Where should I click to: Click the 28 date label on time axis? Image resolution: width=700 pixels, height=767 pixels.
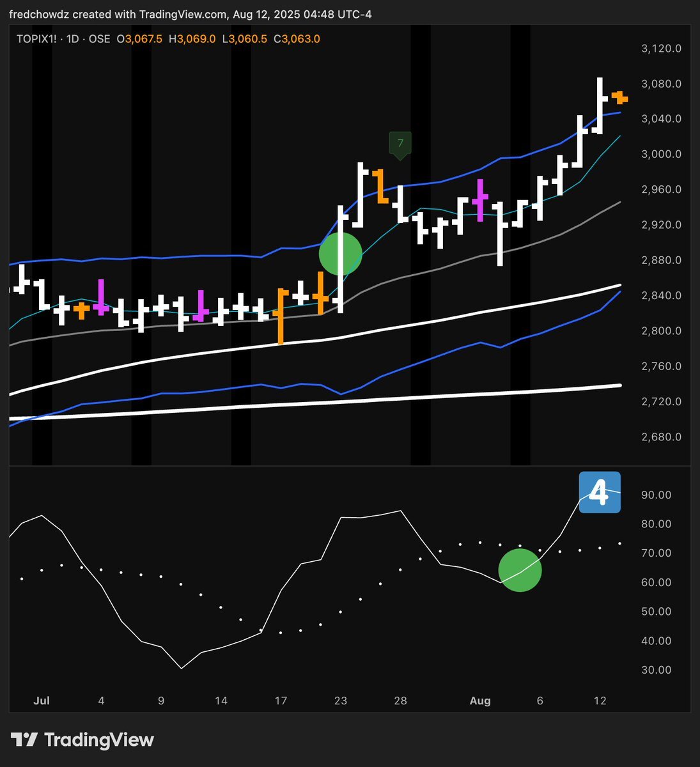[x=400, y=701]
